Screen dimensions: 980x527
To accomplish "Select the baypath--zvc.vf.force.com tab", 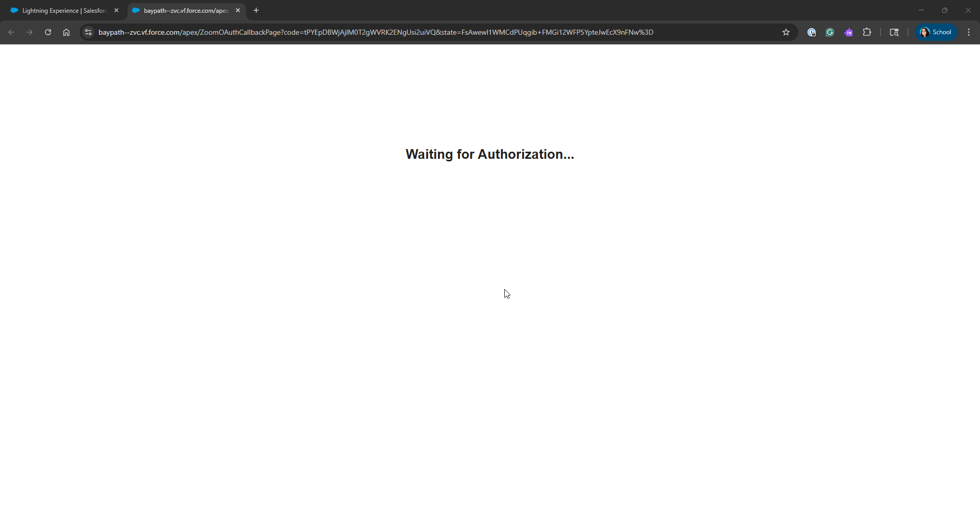I will coord(184,10).
